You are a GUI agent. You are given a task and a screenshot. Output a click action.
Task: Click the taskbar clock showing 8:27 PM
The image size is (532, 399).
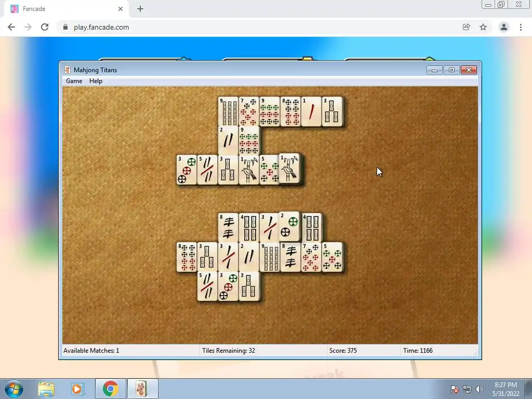(506, 389)
